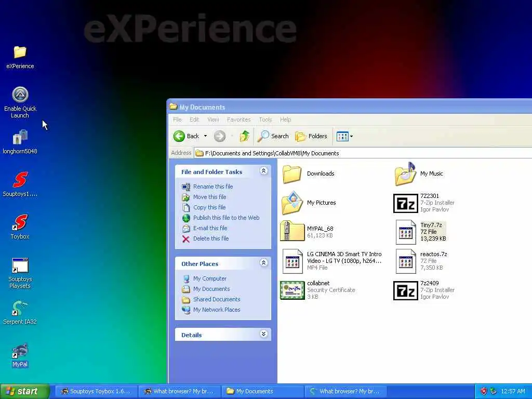Collapse the File and Folder Tasks panel
The height and width of the screenshot is (399, 532).
263,171
